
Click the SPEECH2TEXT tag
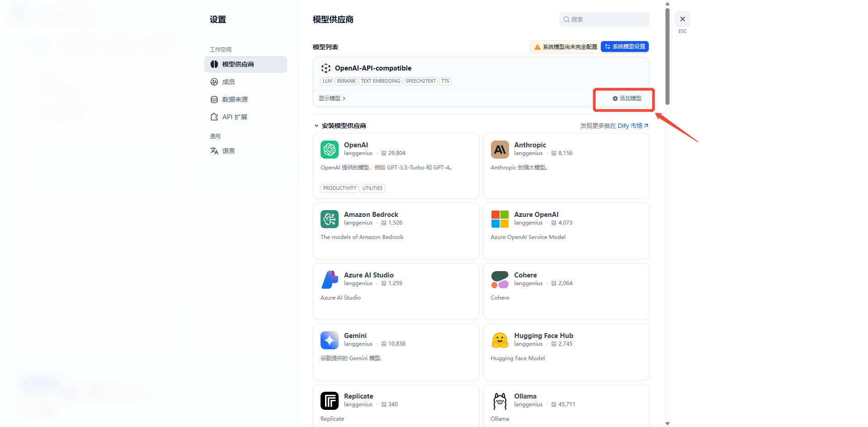tap(420, 81)
